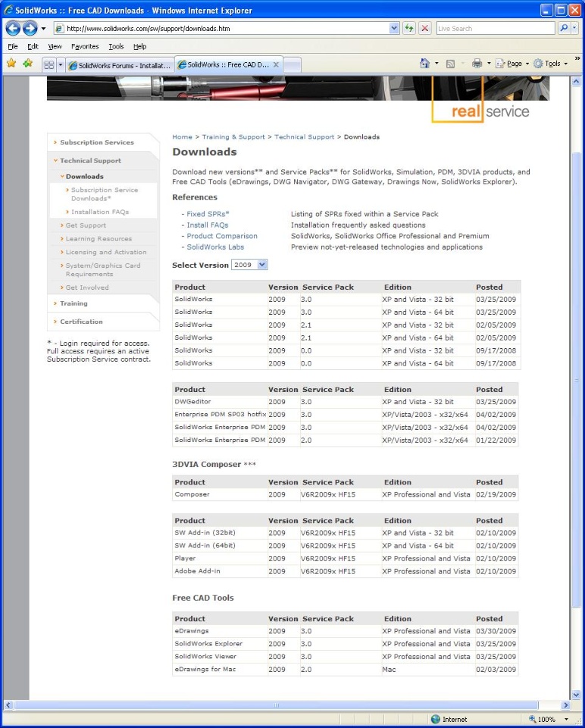Image resolution: width=585 pixels, height=728 pixels.
Task: Expand Subscription Services sidebar item
Action: [96, 143]
